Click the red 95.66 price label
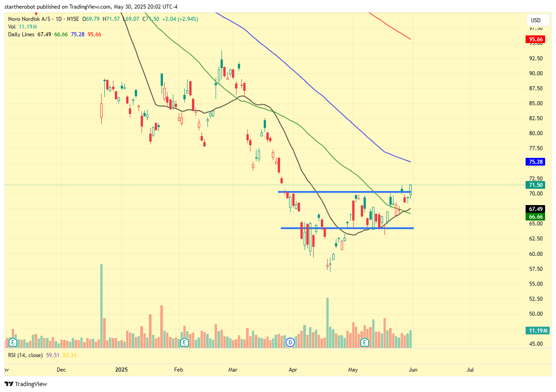The height and width of the screenshot is (392, 556). coord(536,39)
